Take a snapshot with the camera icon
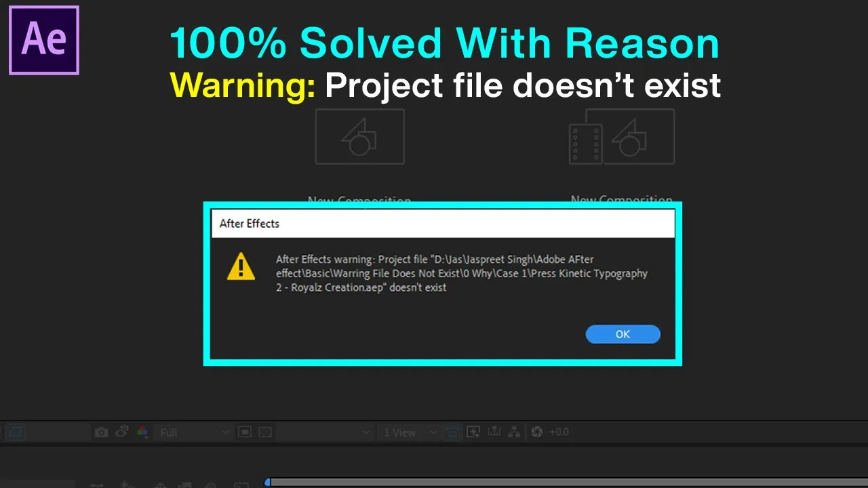Viewport: 868px width, 488px height. [101, 432]
